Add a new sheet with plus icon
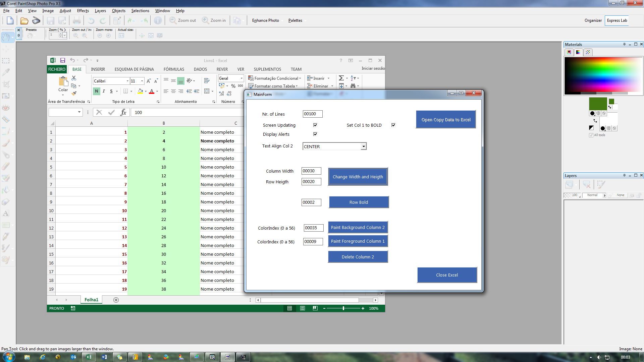The image size is (644, 362). point(116,300)
